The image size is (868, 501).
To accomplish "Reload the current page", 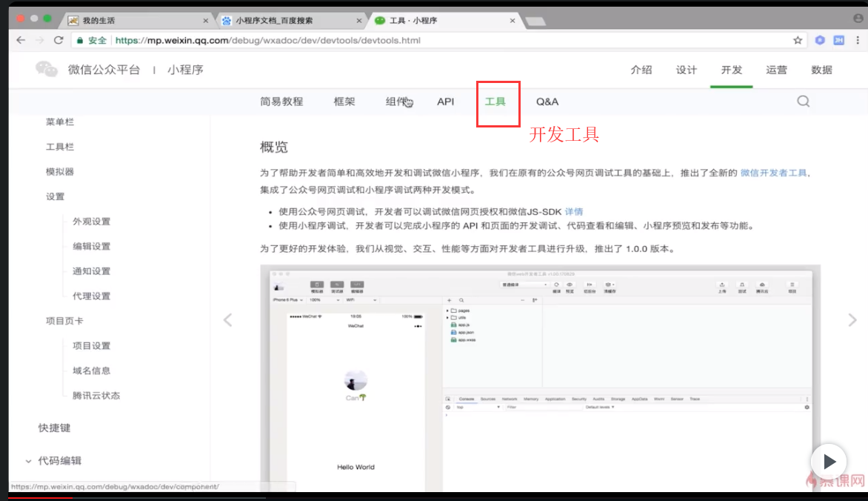I will pos(58,40).
